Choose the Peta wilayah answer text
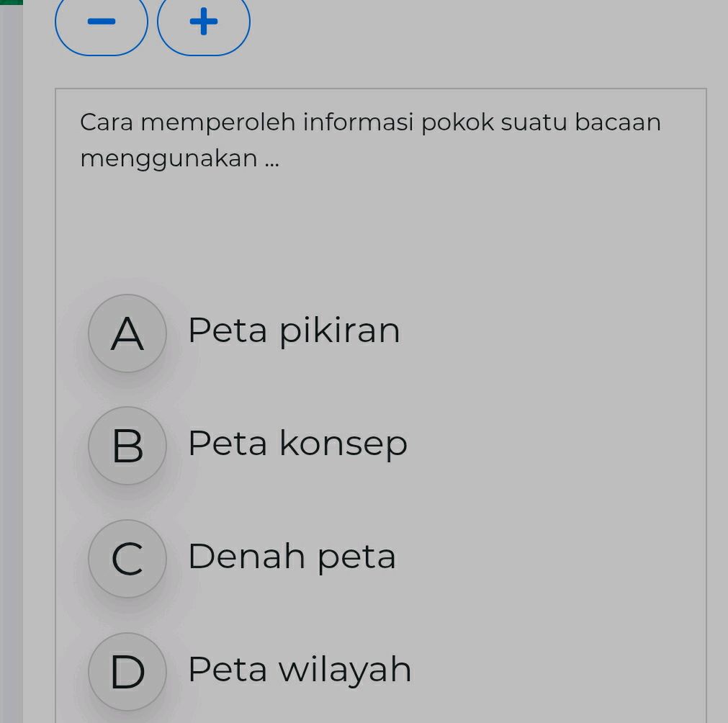 point(299,669)
